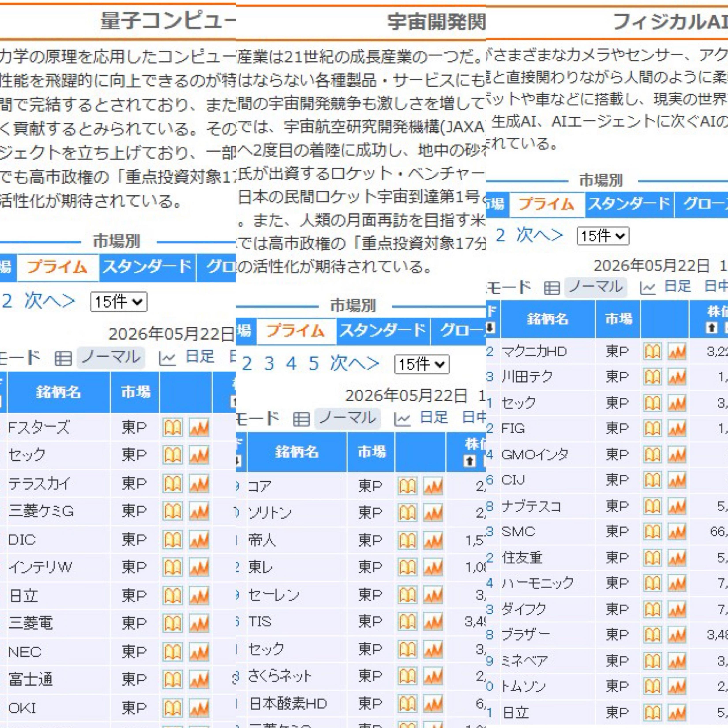Click stock name 三菱電

[x=30, y=623]
